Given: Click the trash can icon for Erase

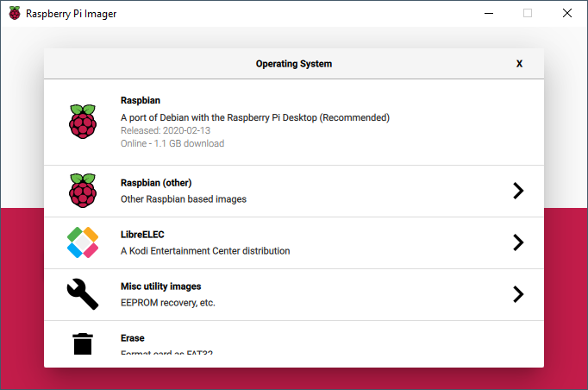Looking at the screenshot, I should click(x=83, y=344).
